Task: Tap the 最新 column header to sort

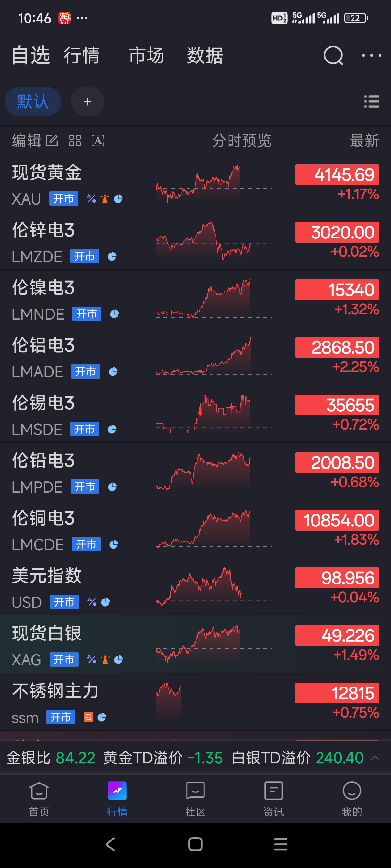Action: click(364, 141)
